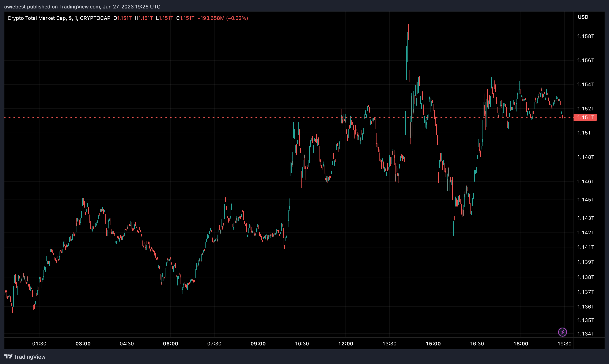Click the 1.156T price axis label
This screenshot has height=364, width=609.
[x=586, y=60]
